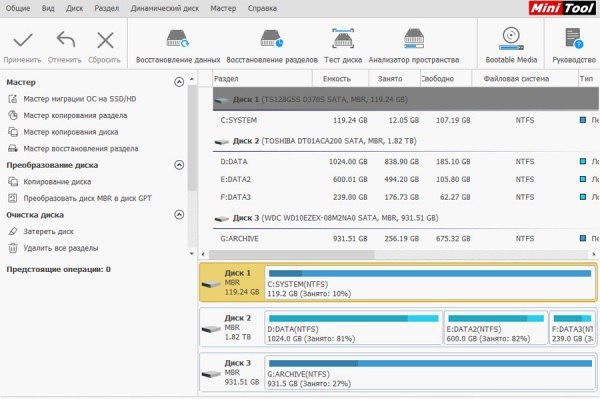600x399 pixels.
Task: Click the Undo (Отменить) arrow icon
Action: [x=65, y=40]
